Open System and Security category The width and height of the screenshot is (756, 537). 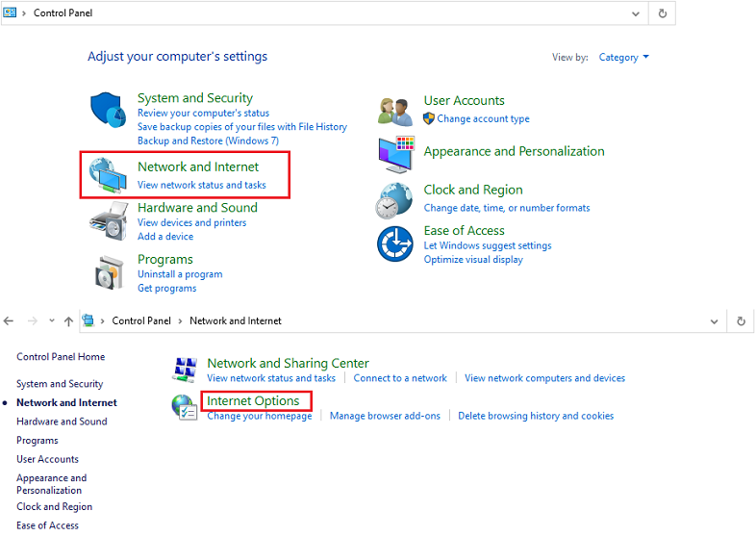pyautogui.click(x=195, y=98)
